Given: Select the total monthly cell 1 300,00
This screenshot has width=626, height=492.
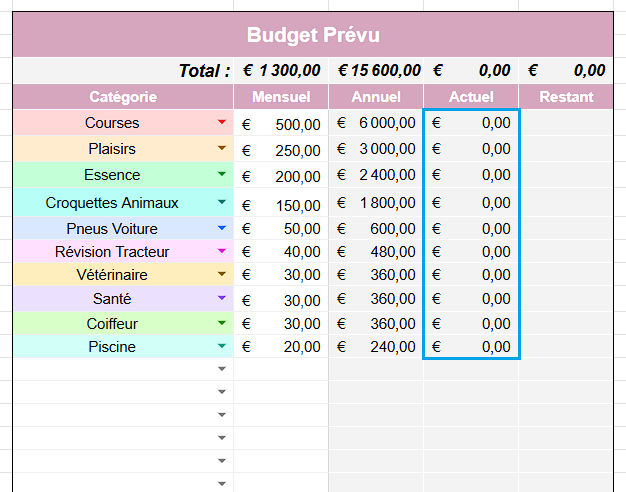Looking at the screenshot, I should click(281, 71).
